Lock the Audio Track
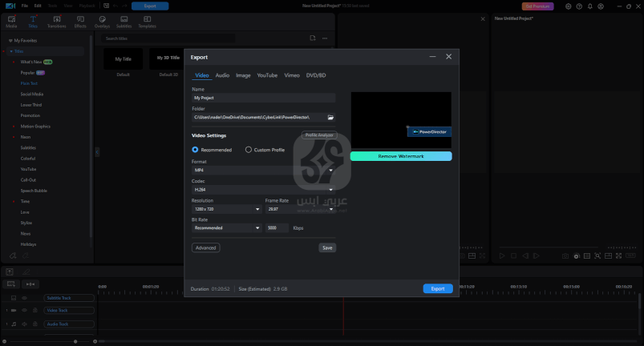This screenshot has width=644, height=346. pyautogui.click(x=35, y=324)
